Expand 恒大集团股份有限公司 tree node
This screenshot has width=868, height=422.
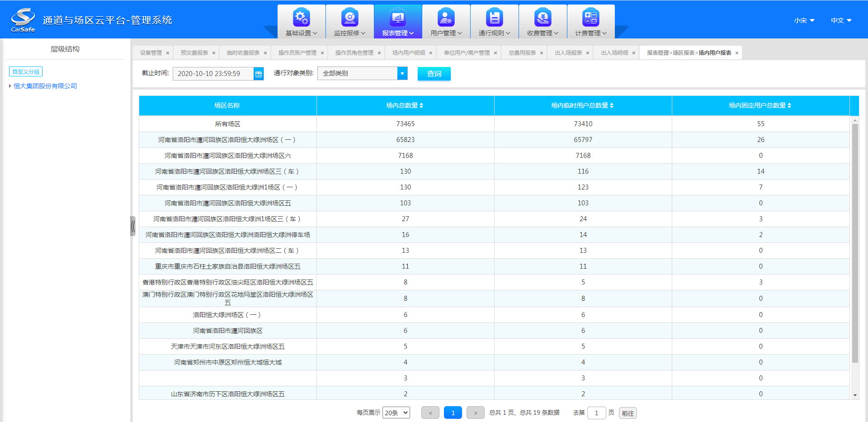pyautogui.click(x=10, y=86)
